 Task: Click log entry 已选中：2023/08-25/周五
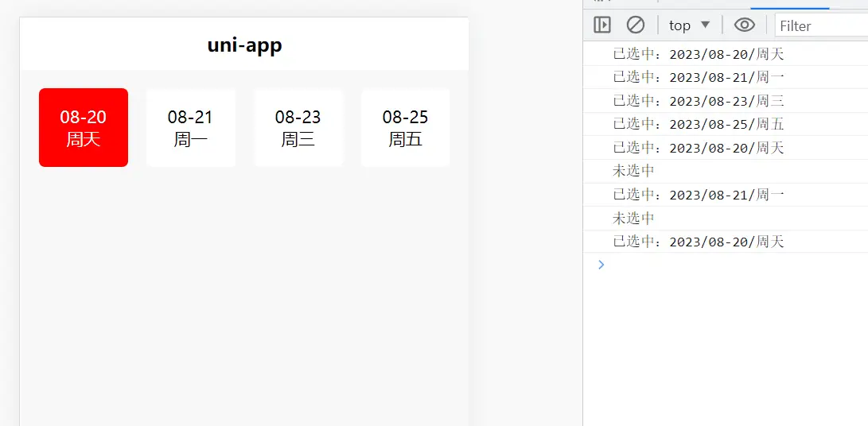698,125
